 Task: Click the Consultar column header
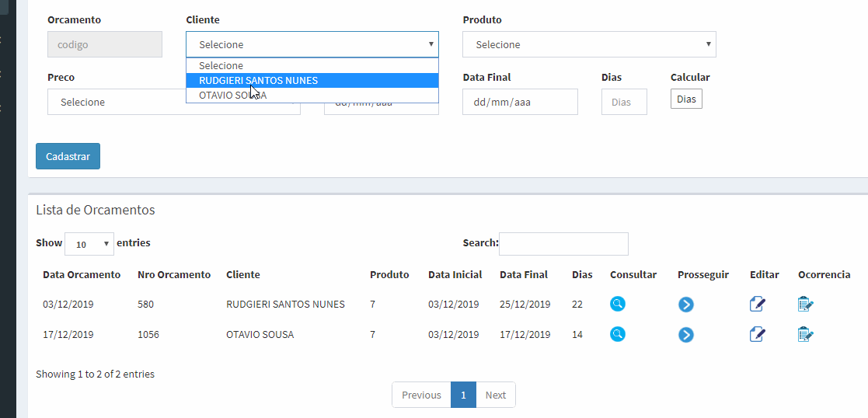click(x=633, y=274)
